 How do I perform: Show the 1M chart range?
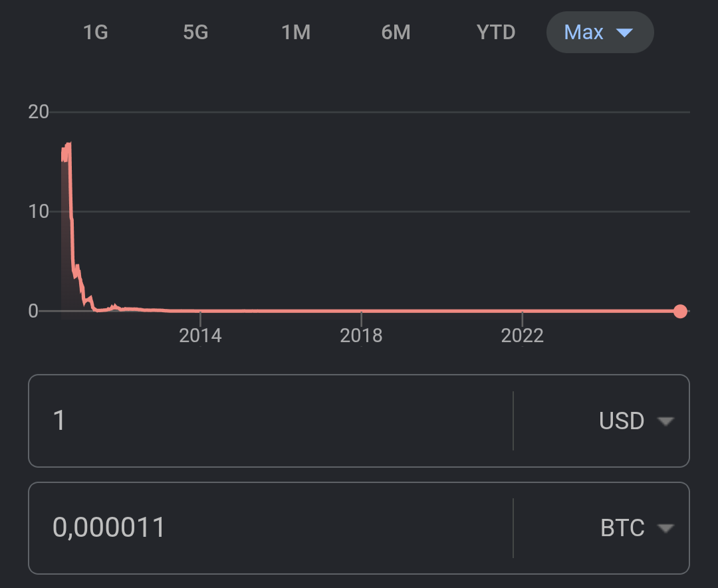(296, 32)
